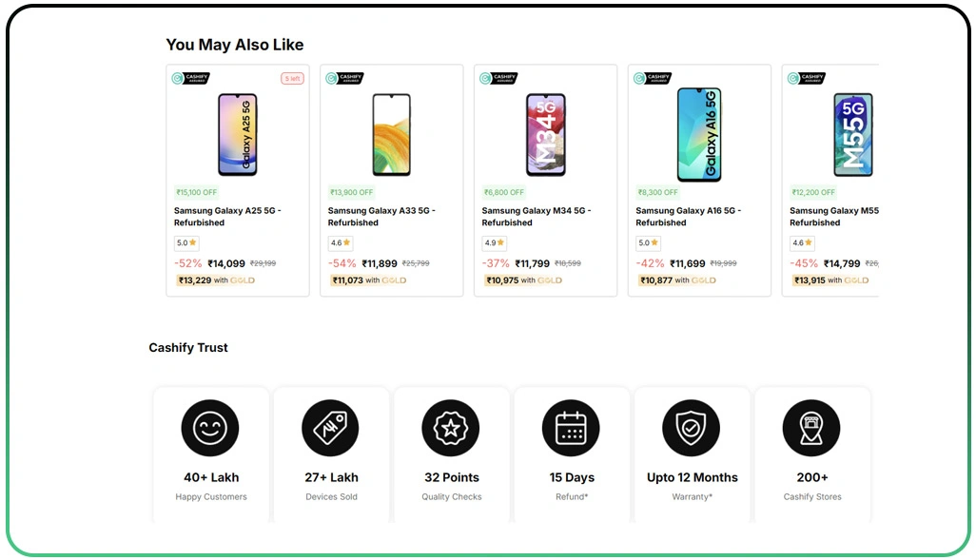Click the Galaxy A25 5G phone image
The width and height of the screenshot is (976, 560).
238,133
